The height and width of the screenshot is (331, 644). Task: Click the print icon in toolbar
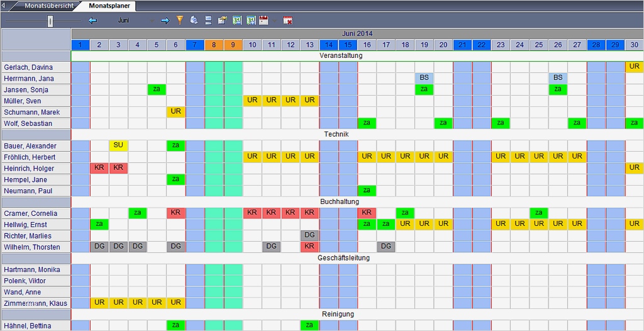tap(194, 20)
